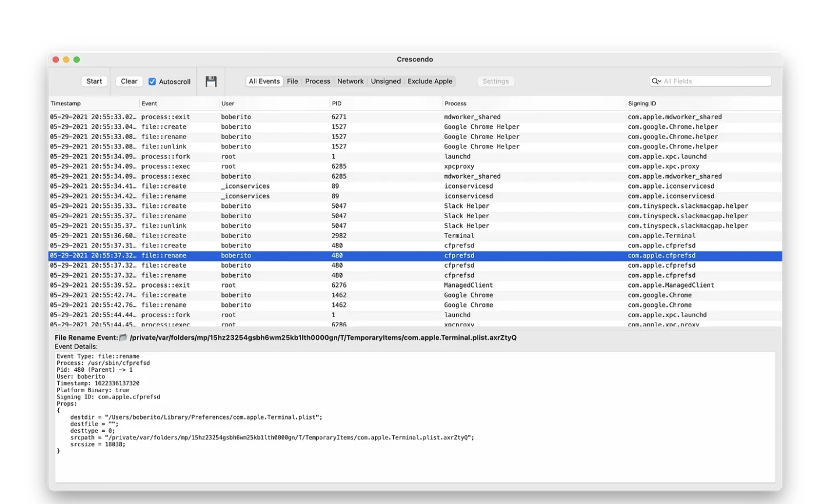The width and height of the screenshot is (819, 504).
Task: Select the iconservicesd file::create row
Action: coord(415,186)
